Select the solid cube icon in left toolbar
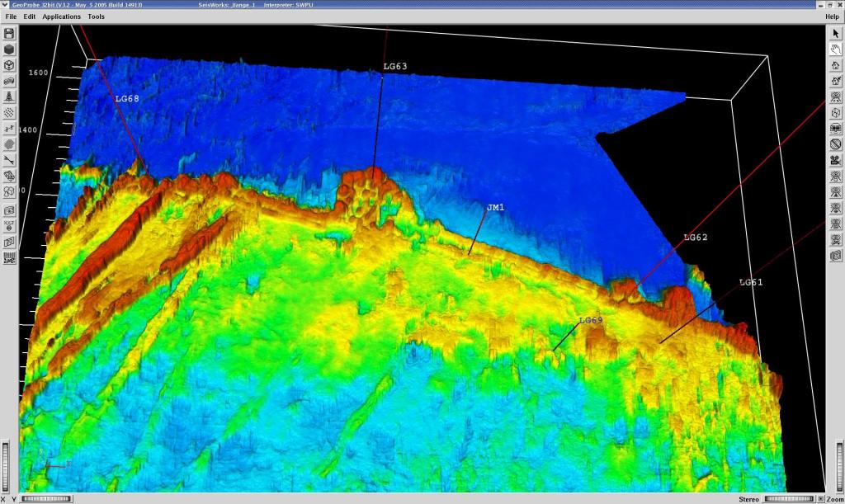This screenshot has height=504, width=845. click(x=9, y=49)
